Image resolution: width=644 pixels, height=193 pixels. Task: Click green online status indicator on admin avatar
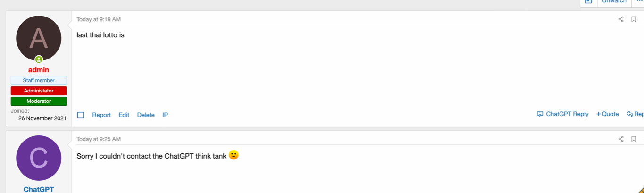tap(39, 59)
